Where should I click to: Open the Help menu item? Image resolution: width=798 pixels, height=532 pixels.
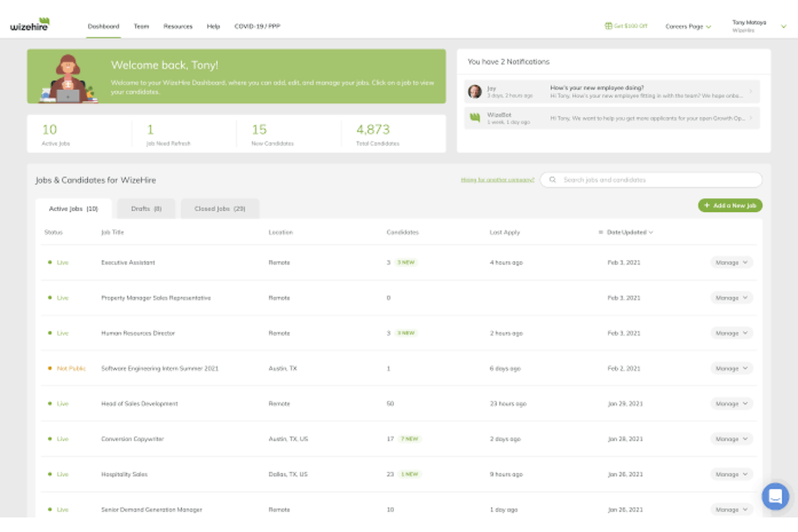[x=214, y=26]
